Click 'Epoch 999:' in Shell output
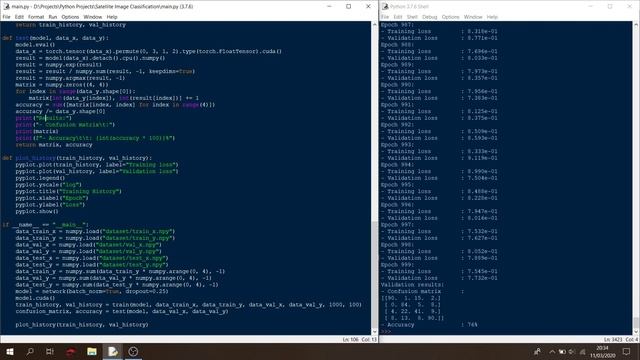 397,265
